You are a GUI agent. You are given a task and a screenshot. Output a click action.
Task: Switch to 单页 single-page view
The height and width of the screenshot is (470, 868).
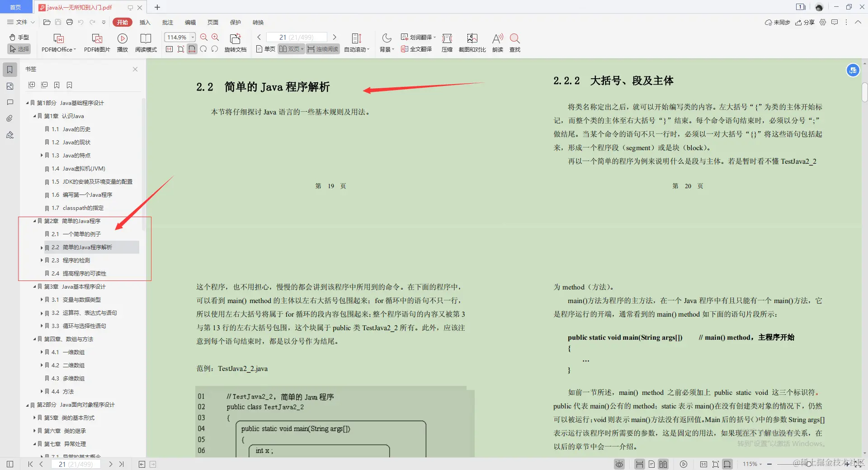[x=265, y=49]
